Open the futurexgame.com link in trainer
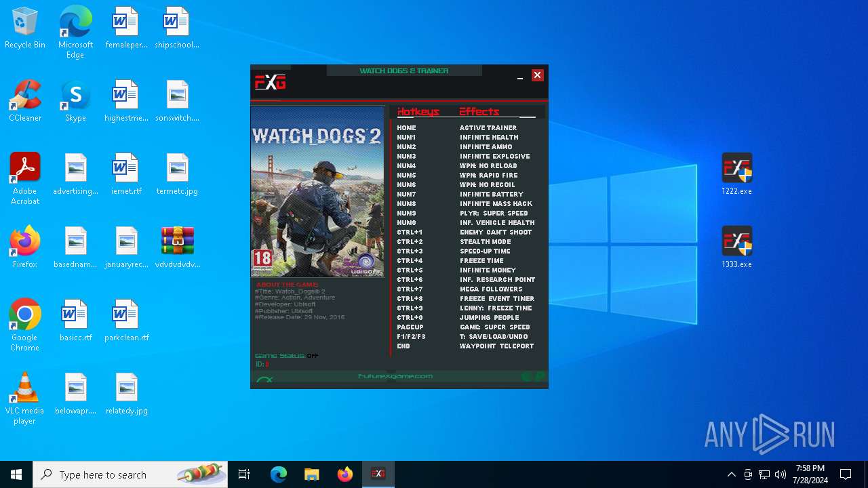Viewport: 868px width, 488px height. click(395, 376)
